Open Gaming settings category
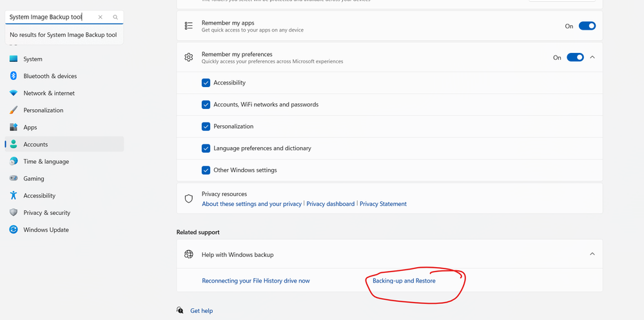The width and height of the screenshot is (644, 320). click(64, 178)
